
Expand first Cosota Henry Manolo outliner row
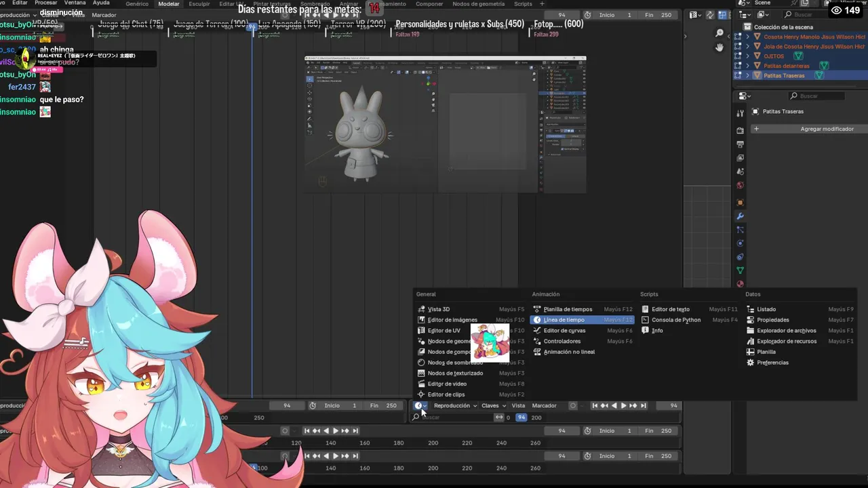pyautogui.click(x=748, y=37)
